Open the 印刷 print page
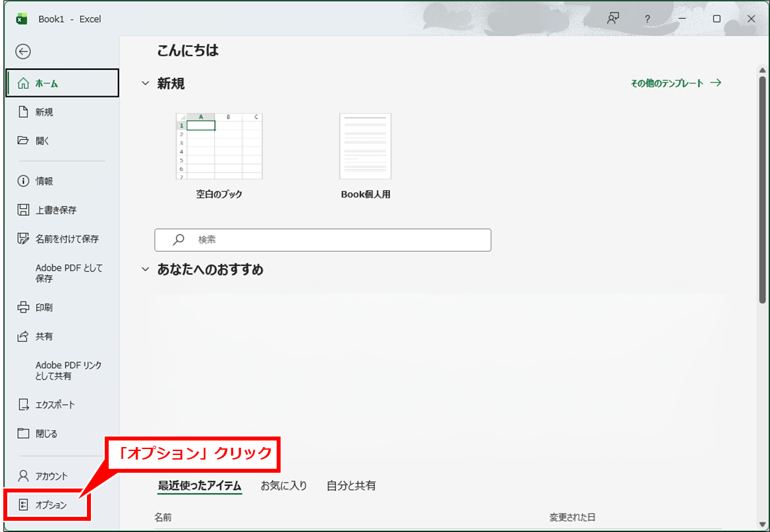 click(x=44, y=307)
